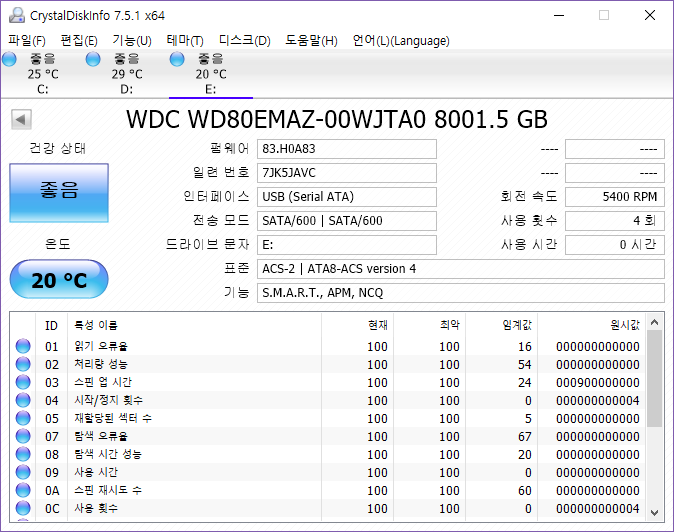Screen dimensions: 674x532
Task: Click the rotation speed value 5400 RPM
Action: point(615,197)
